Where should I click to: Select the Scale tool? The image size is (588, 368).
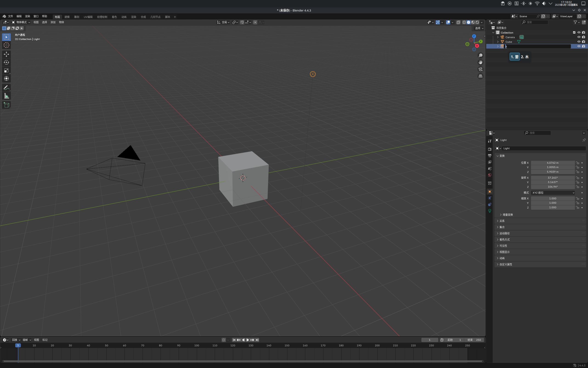coord(7,71)
